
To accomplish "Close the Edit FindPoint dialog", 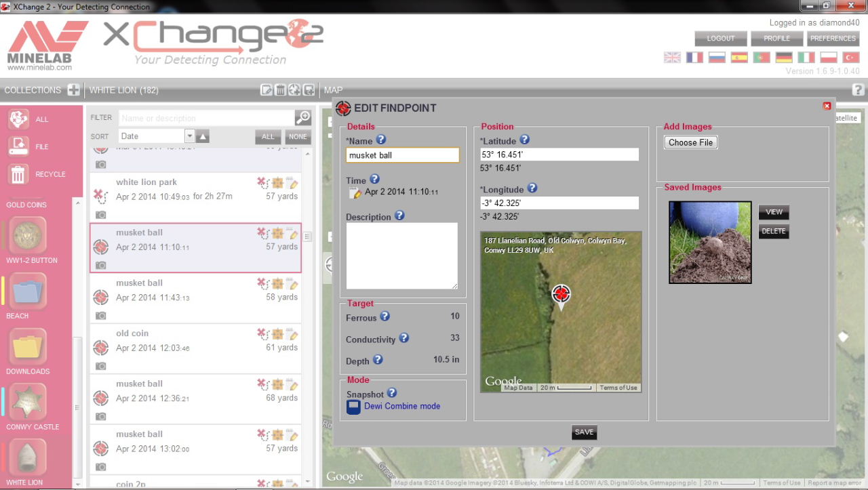I will click(827, 106).
